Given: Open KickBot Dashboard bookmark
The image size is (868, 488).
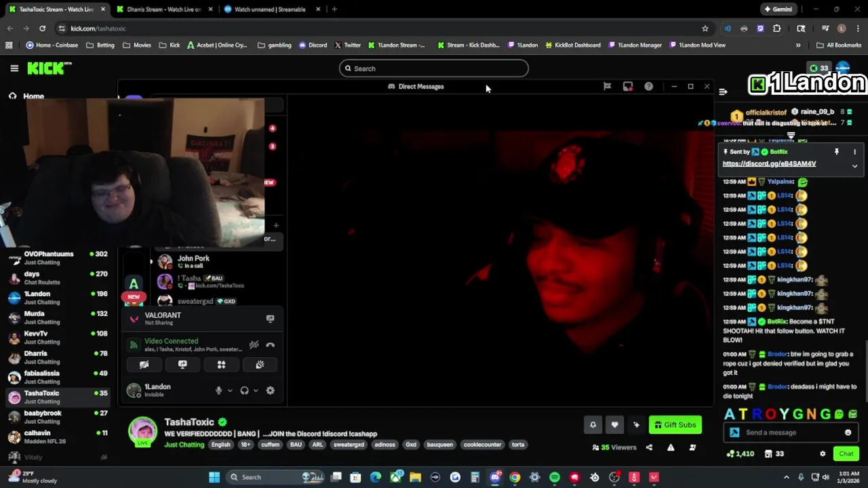Looking at the screenshot, I should [x=572, y=45].
